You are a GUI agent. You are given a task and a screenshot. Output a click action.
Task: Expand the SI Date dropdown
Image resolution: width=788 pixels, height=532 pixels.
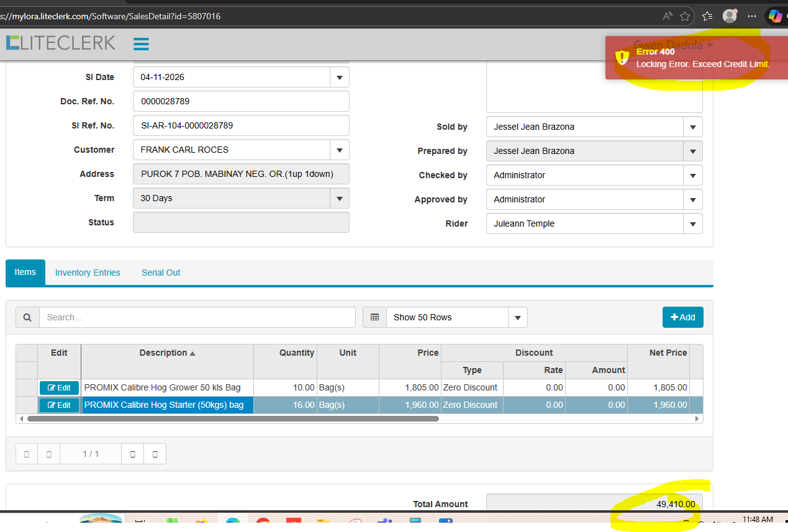point(339,78)
